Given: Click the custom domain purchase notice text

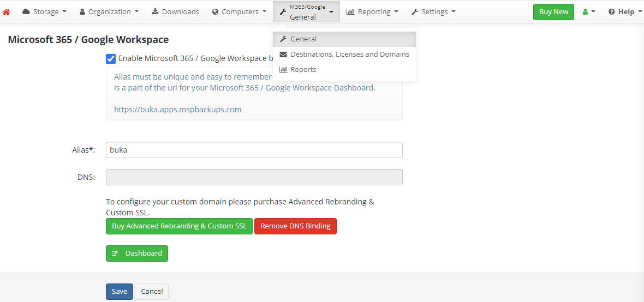Looking at the screenshot, I should point(240,207).
